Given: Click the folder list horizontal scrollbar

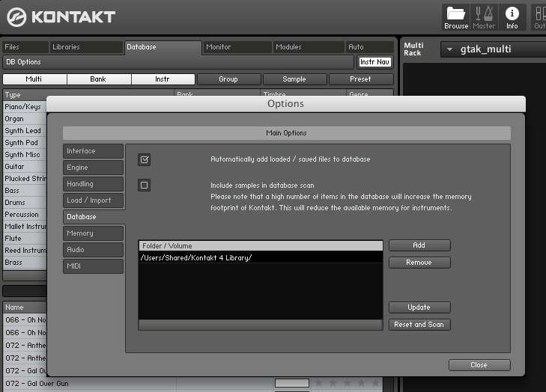Looking at the screenshot, I should (x=260, y=325).
